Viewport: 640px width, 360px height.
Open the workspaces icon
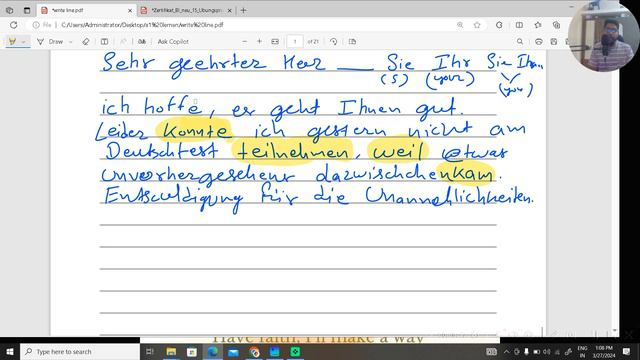10,10
